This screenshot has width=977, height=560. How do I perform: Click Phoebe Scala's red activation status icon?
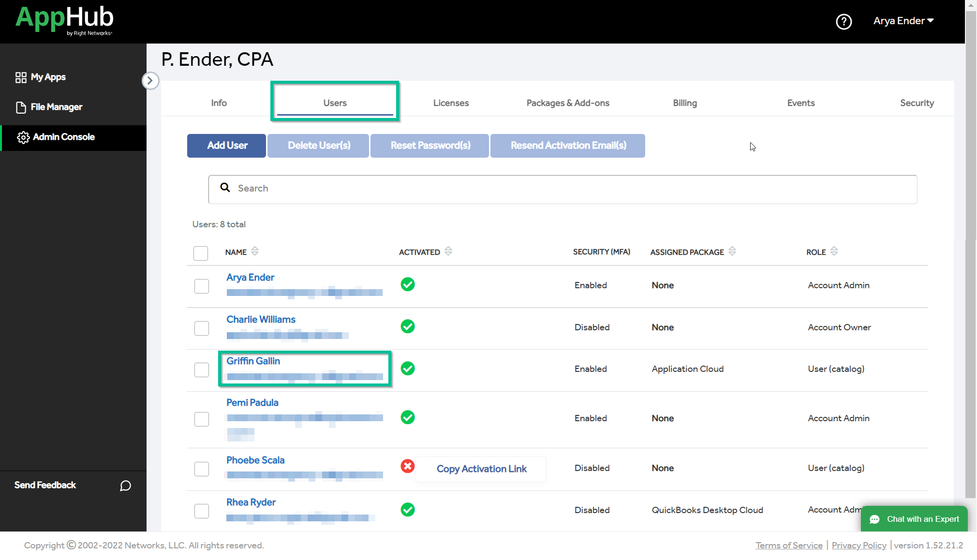pos(407,466)
